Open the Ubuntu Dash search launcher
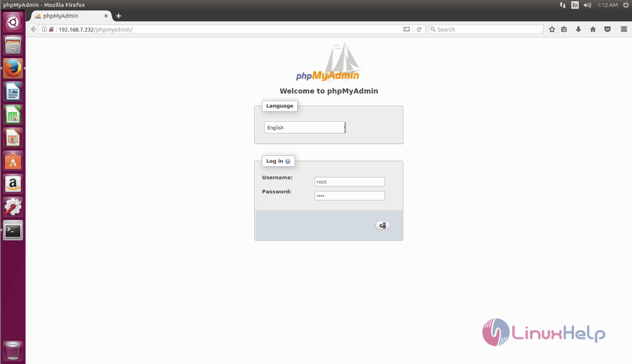The height and width of the screenshot is (364, 632). click(13, 22)
